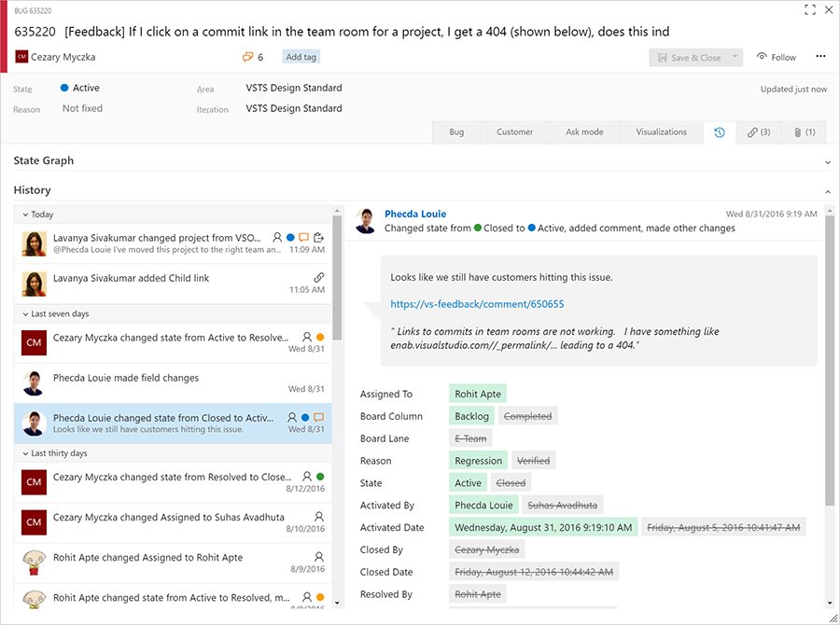Screen dimensions: 840x625
Task: Select Cezary Myczka Assigned to Suhas Avadhuta entry
Action: (x=173, y=522)
